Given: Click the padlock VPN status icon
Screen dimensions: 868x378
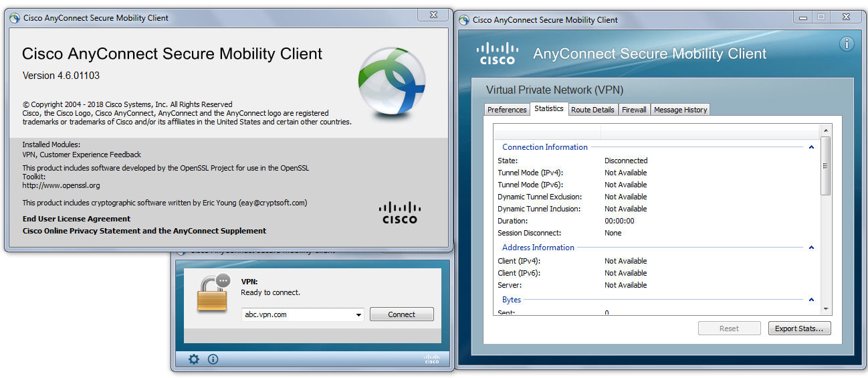Looking at the screenshot, I should (x=212, y=294).
